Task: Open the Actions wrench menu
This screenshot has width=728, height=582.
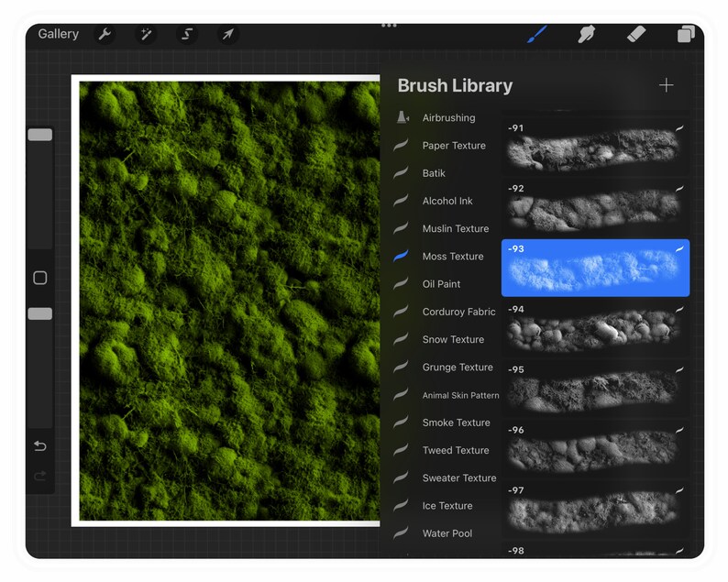Action: coord(105,34)
